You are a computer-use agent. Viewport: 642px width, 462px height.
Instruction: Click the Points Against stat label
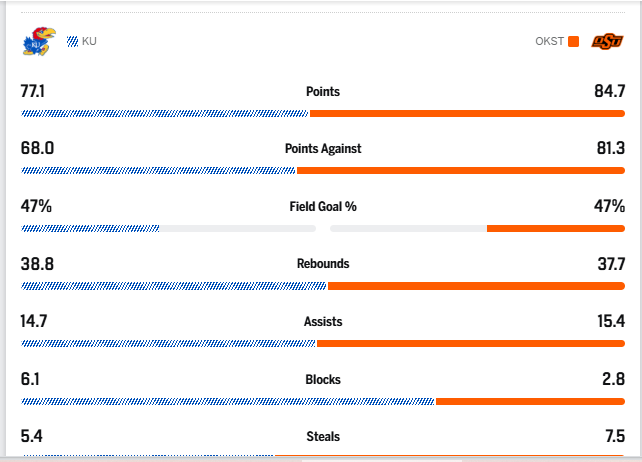click(x=323, y=149)
